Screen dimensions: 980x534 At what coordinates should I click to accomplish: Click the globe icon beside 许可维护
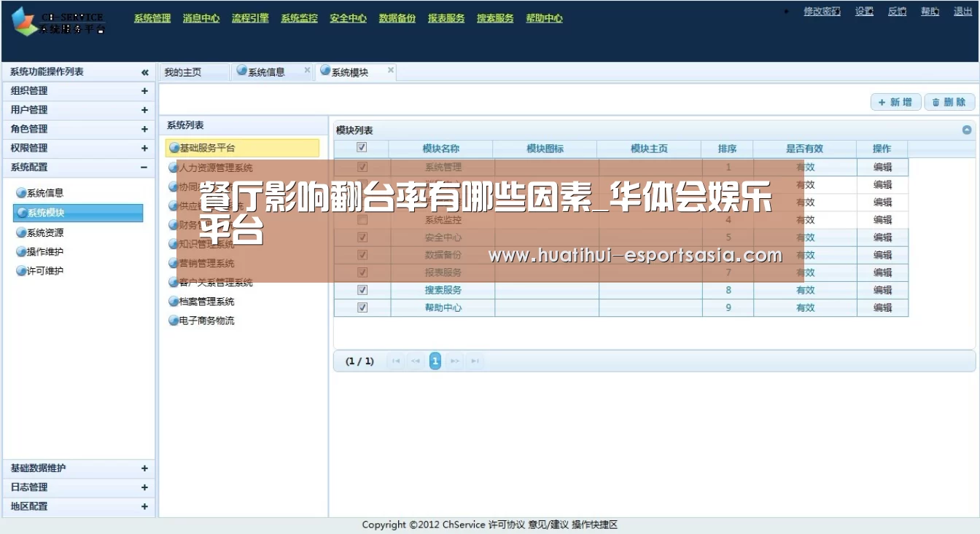(x=21, y=271)
